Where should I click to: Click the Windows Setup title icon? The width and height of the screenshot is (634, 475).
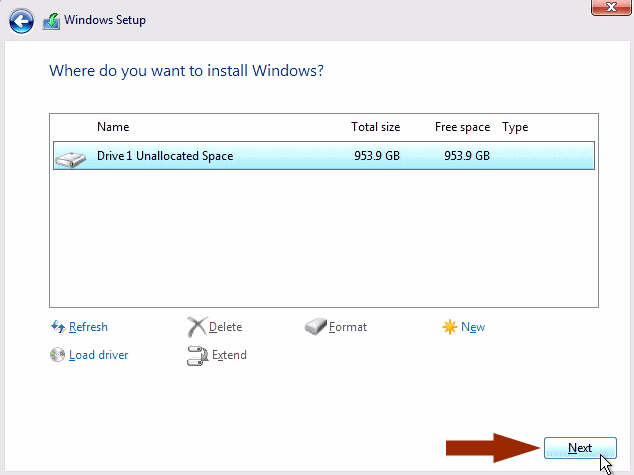coord(51,21)
